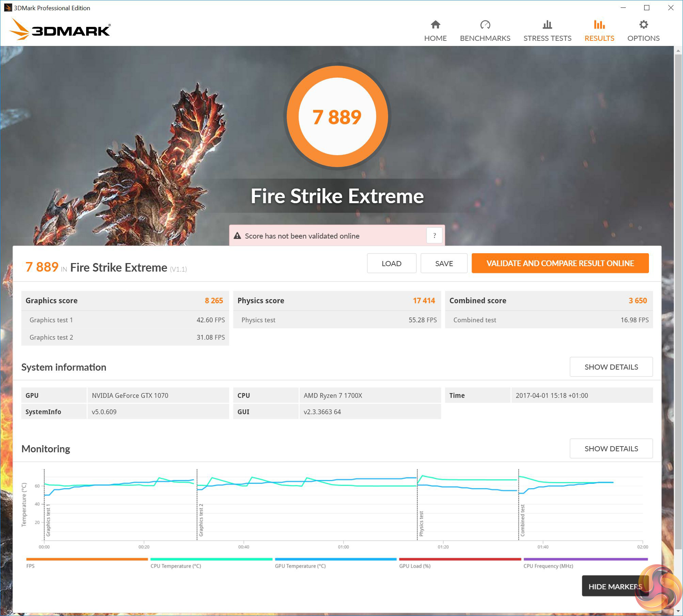Click the Stress Tests bar-chart icon
Image resolution: width=683 pixels, height=616 pixels.
pyautogui.click(x=547, y=25)
